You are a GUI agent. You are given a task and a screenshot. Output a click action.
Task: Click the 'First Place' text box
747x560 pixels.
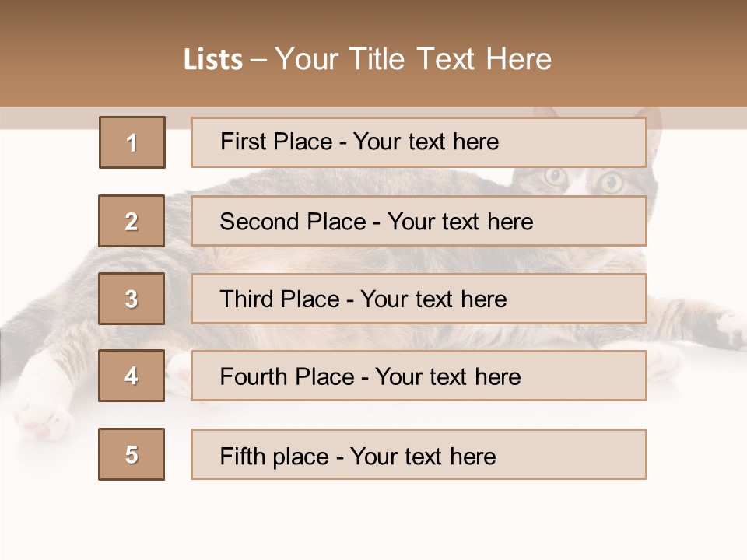click(x=419, y=142)
